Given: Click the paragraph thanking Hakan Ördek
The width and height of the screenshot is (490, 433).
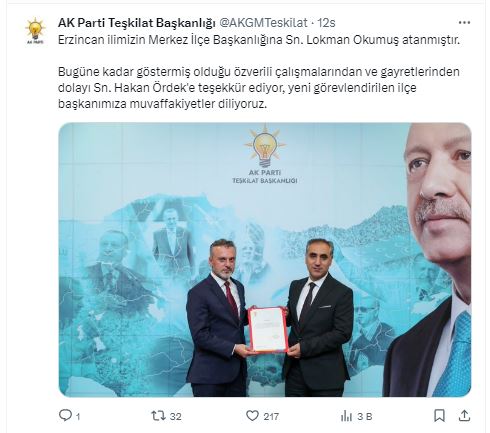Looking at the screenshot, I should point(259,88).
